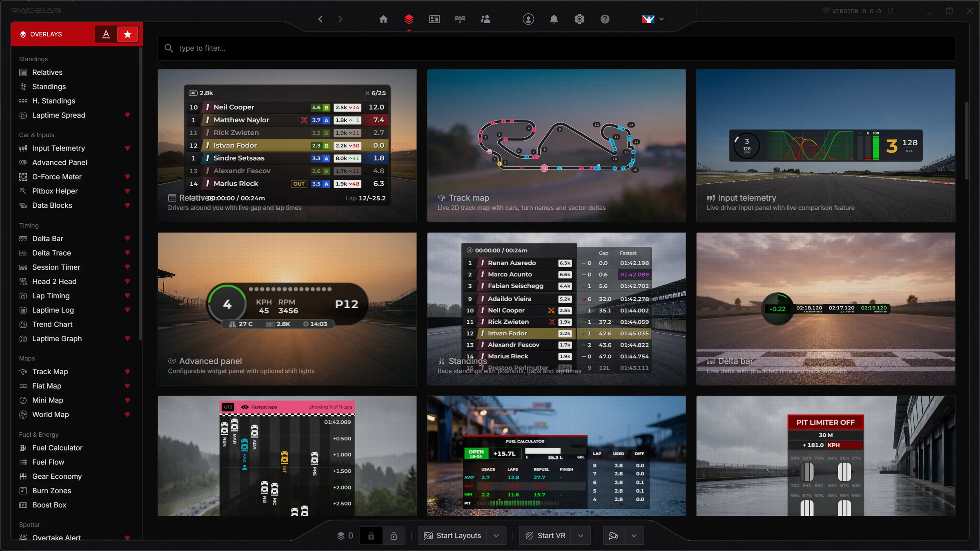Click the Start Layouts button
This screenshot has width=980, height=551.
tap(452, 535)
